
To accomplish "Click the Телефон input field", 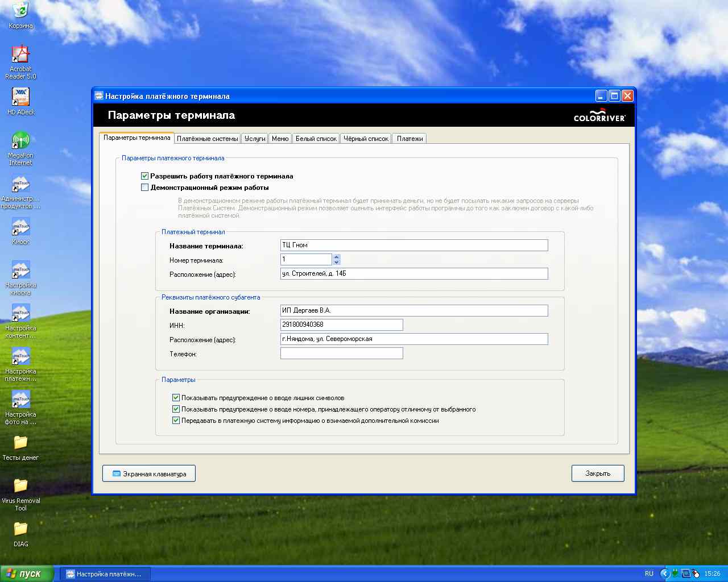I will pyautogui.click(x=341, y=354).
